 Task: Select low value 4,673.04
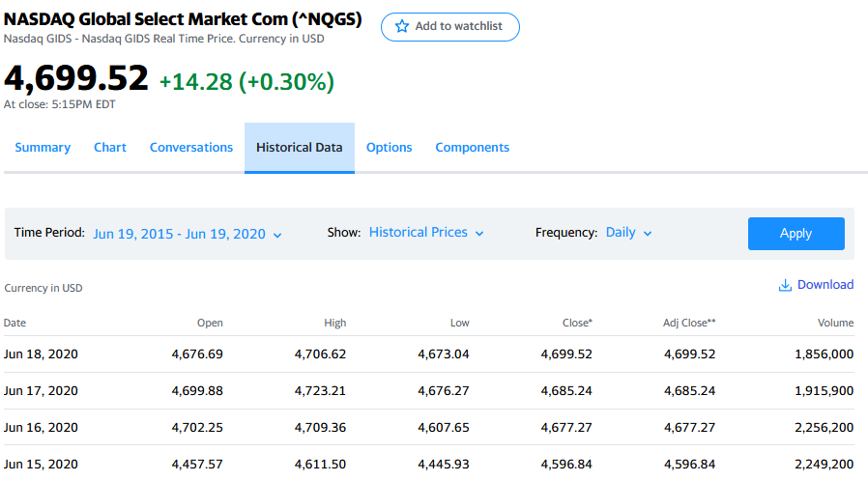point(444,354)
